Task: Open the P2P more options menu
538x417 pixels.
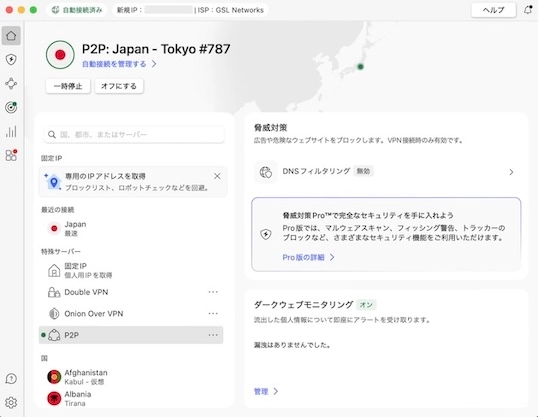Action: [213, 335]
